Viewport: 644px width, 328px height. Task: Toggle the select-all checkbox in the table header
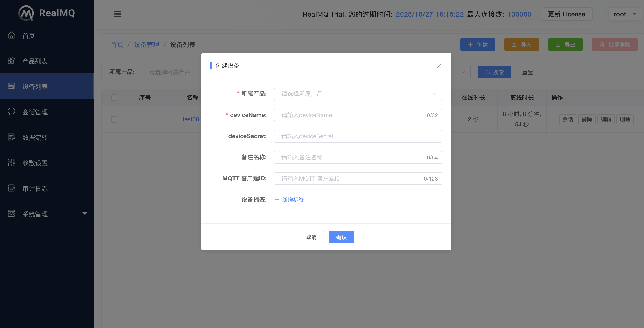click(x=114, y=98)
